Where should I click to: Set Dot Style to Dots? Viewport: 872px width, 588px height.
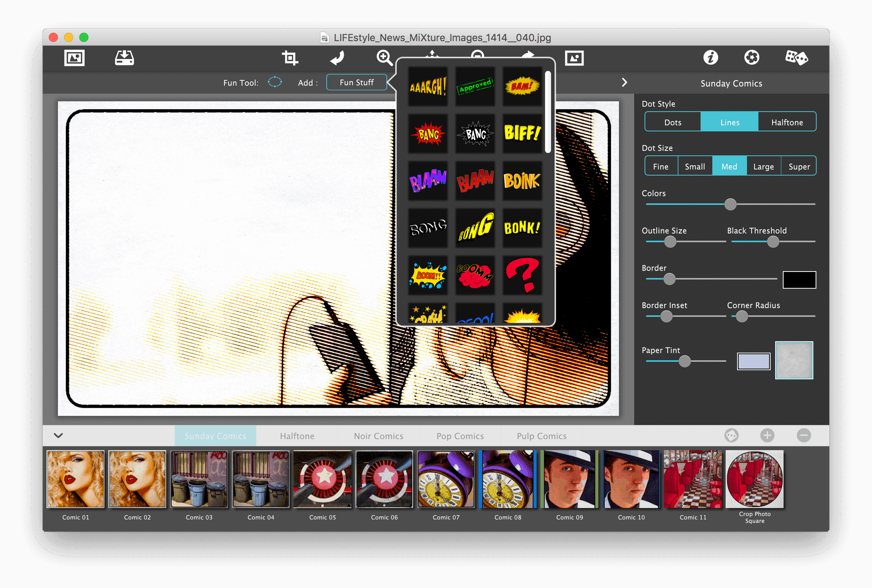[x=673, y=122]
